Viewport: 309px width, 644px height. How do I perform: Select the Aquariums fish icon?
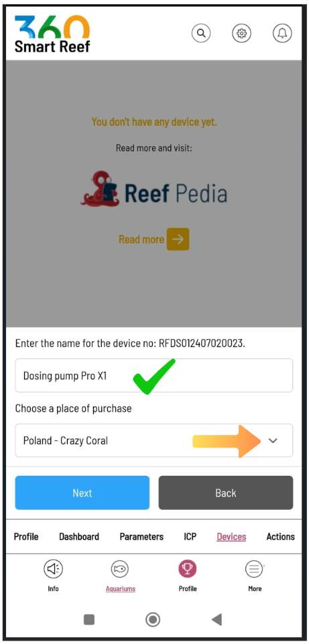click(x=120, y=569)
